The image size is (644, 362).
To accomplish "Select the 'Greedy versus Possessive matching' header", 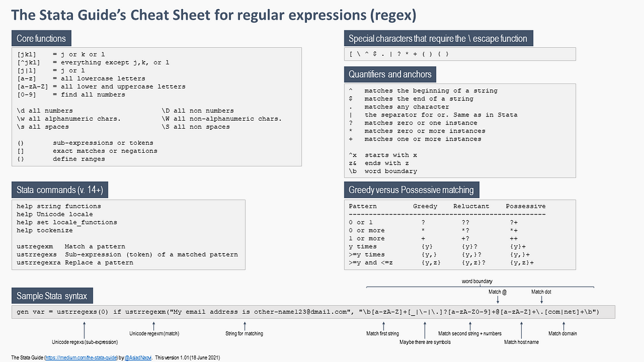I will pyautogui.click(x=411, y=190).
